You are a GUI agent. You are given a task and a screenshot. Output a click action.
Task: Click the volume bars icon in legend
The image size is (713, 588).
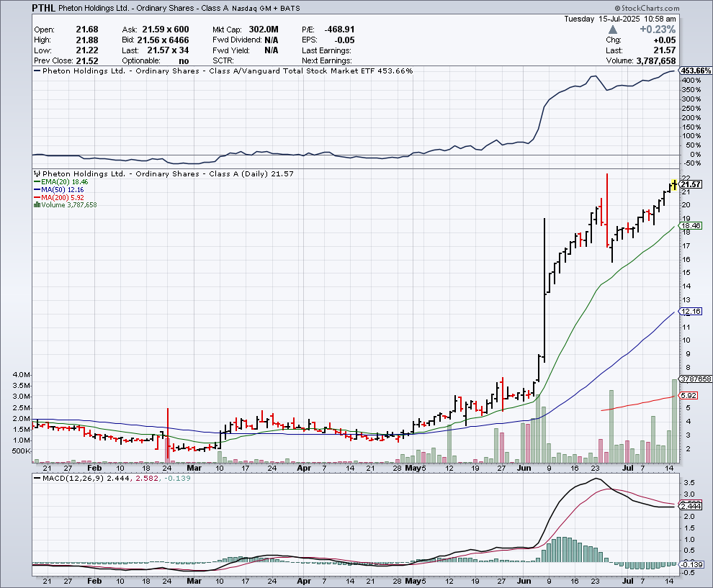[x=37, y=205]
